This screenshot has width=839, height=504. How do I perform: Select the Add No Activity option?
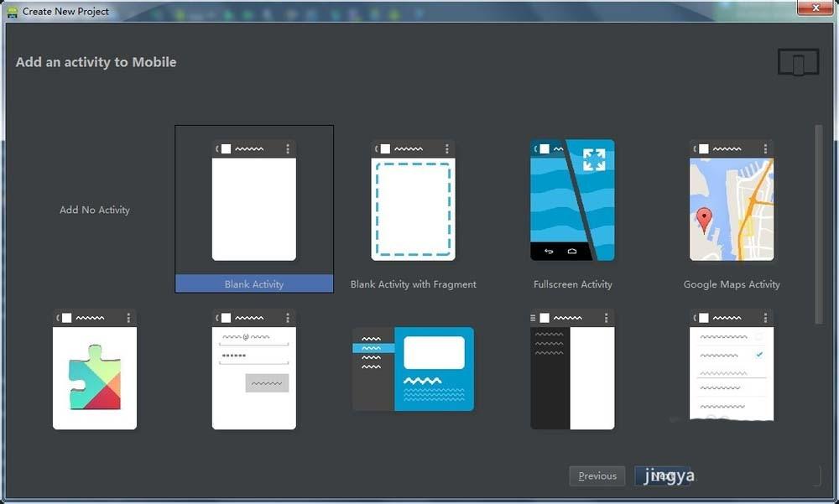click(94, 210)
